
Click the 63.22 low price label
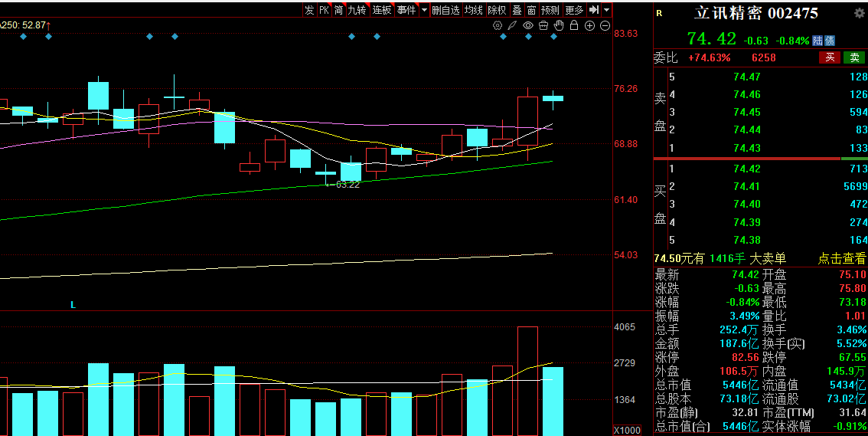(x=348, y=185)
